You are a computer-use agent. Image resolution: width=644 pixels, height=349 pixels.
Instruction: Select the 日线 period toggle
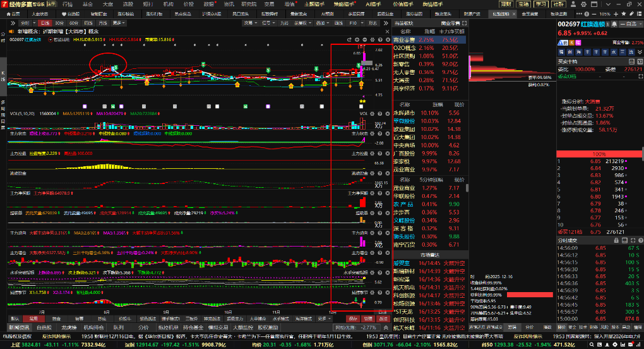point(45,23)
